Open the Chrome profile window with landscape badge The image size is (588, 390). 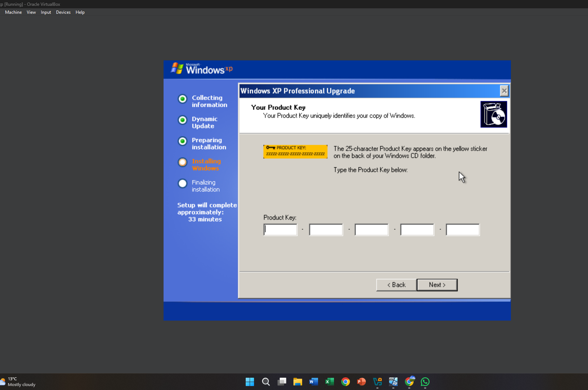click(409, 381)
